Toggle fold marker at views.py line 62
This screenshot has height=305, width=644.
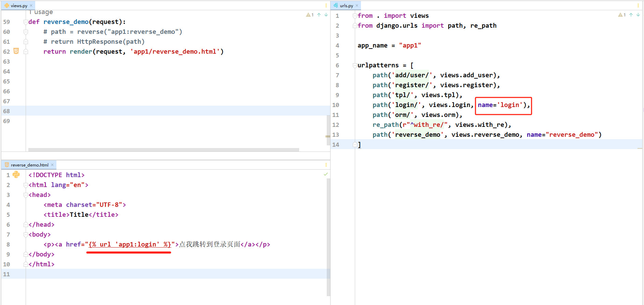[26, 52]
